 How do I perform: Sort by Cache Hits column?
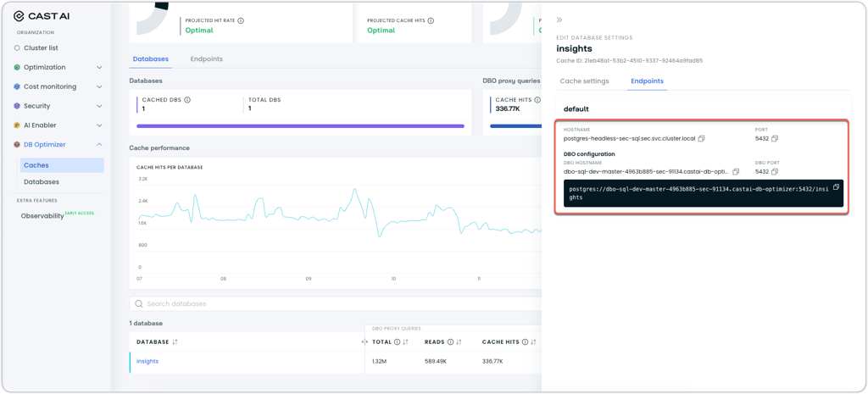click(x=533, y=342)
